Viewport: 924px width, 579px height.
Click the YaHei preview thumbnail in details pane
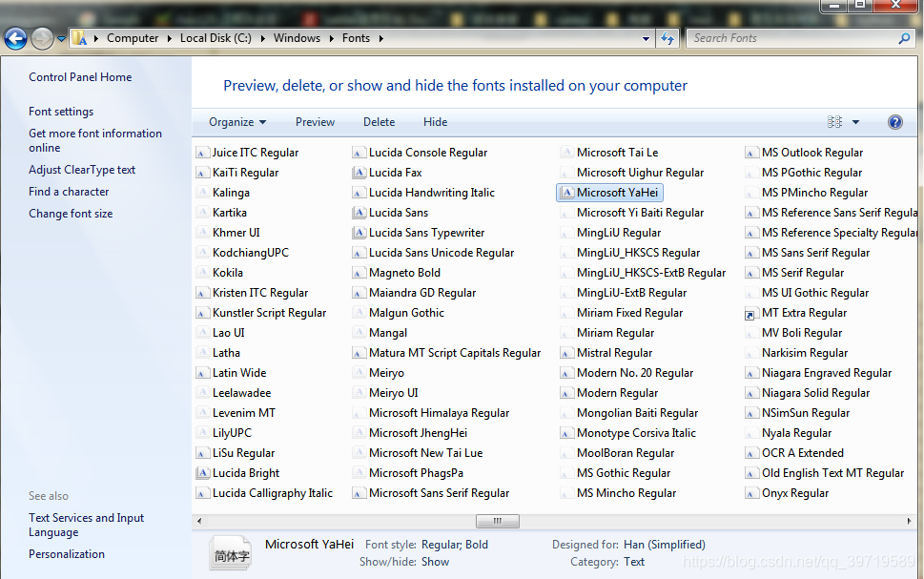coord(231,552)
